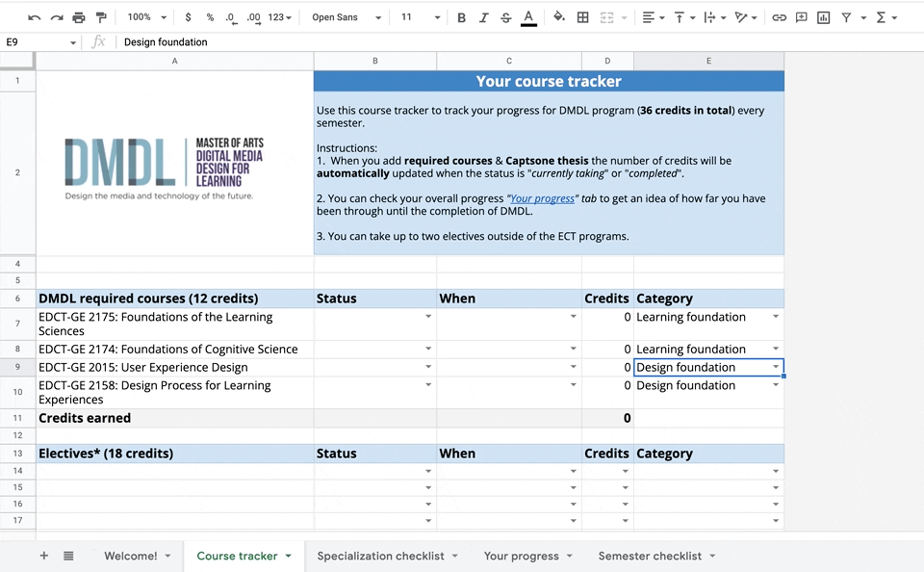Select the "Your course tracker" title cell
Screen dimensions: 924x572
(549, 82)
